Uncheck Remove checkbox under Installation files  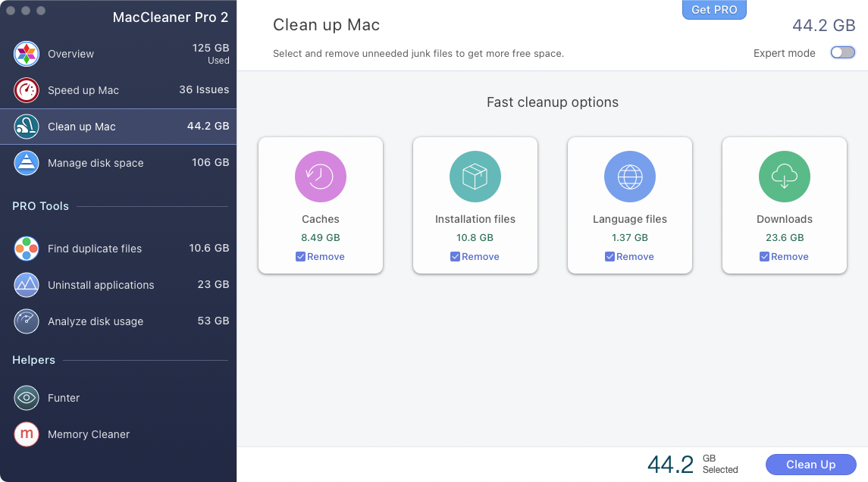(456, 257)
